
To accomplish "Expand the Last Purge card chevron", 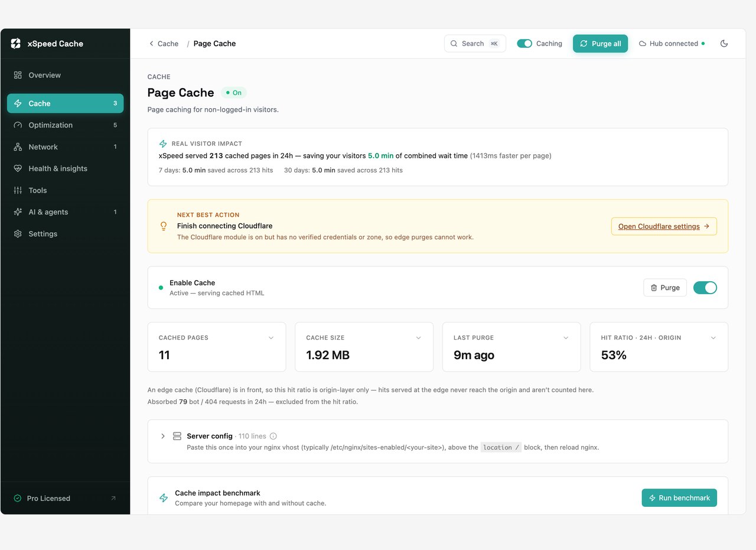I will tap(566, 338).
